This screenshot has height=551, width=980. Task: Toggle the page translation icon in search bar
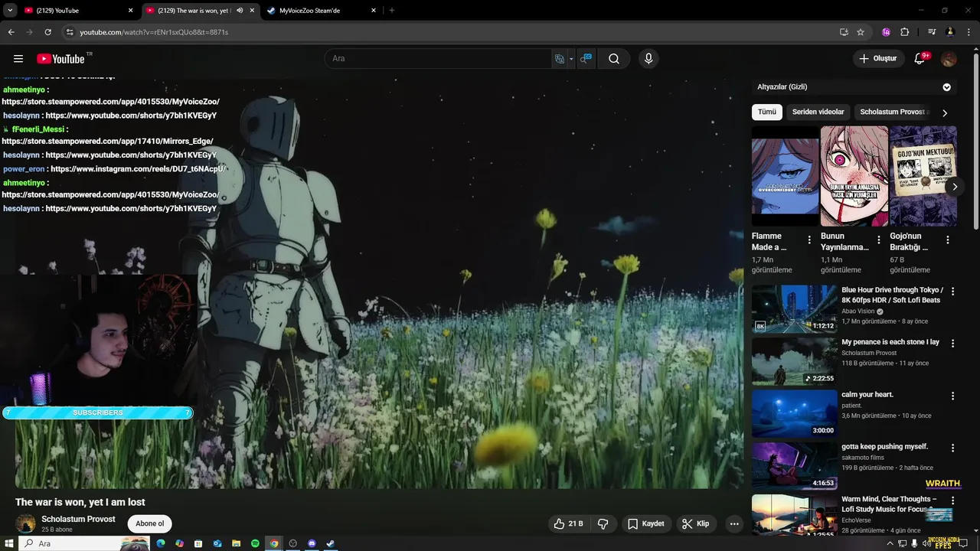pyautogui.click(x=560, y=59)
